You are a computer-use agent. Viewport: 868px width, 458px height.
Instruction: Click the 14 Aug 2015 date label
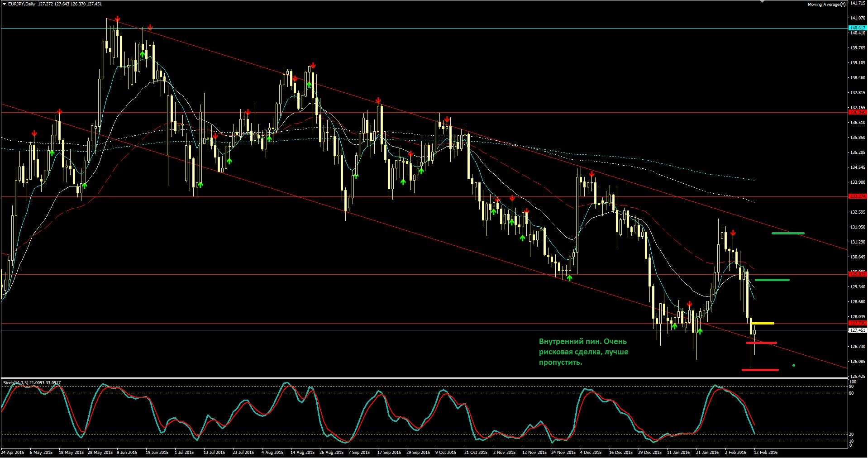click(x=302, y=452)
